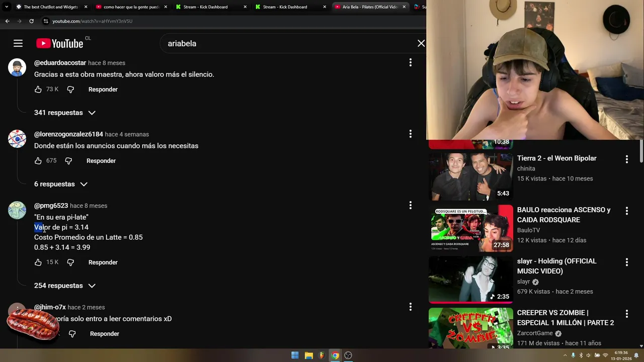This screenshot has height=362, width=644.
Task: Dislike the @jhim-o7x comment
Action: point(72,334)
